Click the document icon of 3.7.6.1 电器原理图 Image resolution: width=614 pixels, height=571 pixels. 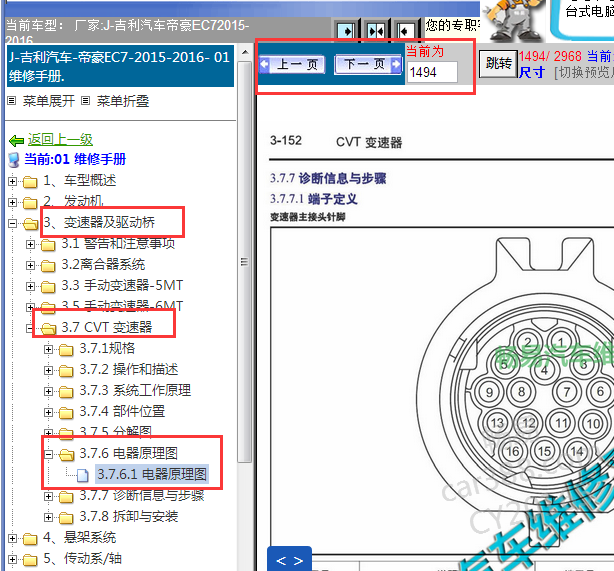pyautogui.click(x=82, y=475)
